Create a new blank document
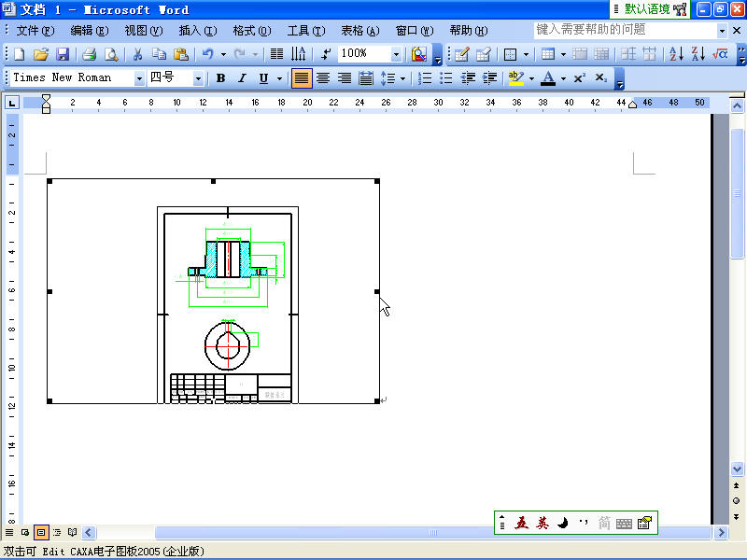This screenshot has height=560, width=747. [x=20, y=54]
